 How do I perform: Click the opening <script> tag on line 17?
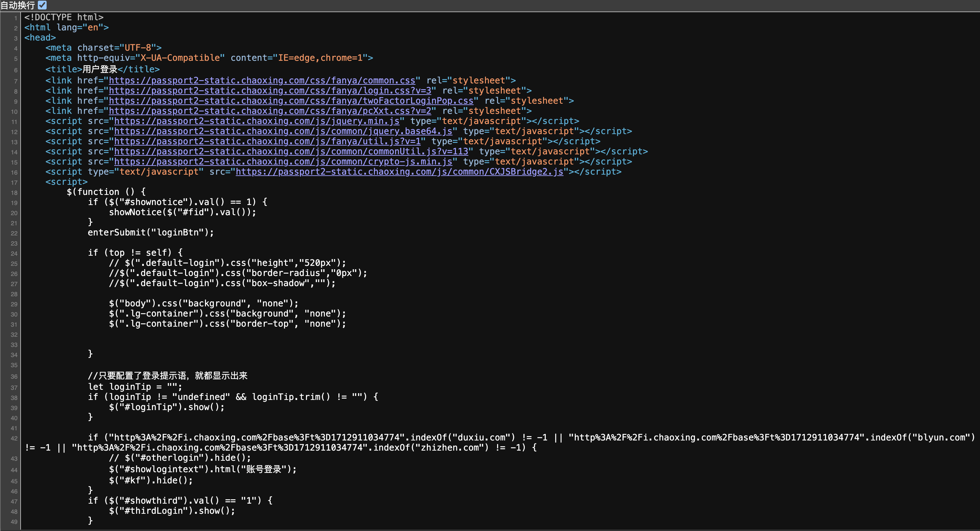pyautogui.click(x=67, y=182)
